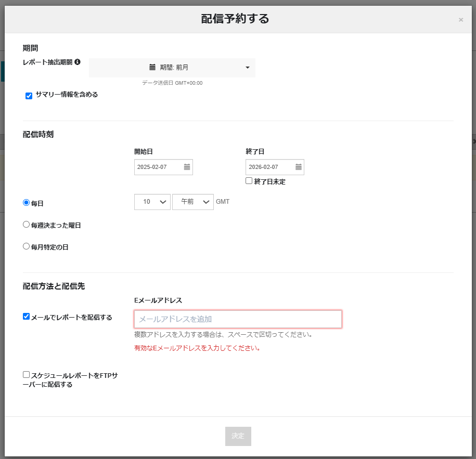Image resolution: width=476 pixels, height=459 pixels.
Task: Click calendar icon in 期間: 前月 selector
Action: (x=152, y=67)
